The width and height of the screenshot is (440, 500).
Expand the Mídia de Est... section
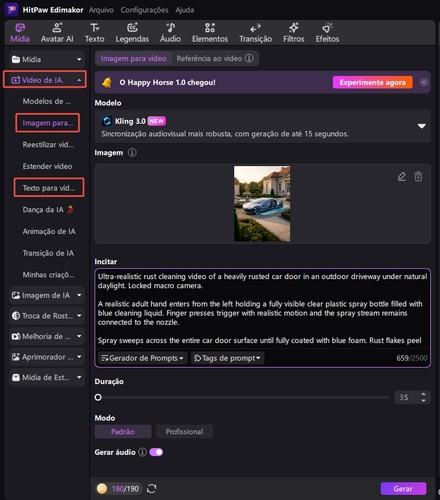point(47,378)
